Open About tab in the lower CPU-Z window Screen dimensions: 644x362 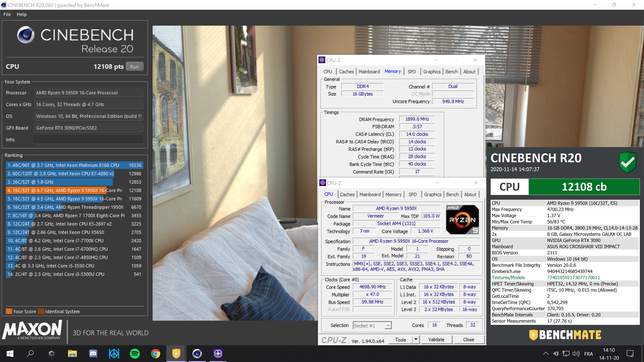click(x=470, y=195)
